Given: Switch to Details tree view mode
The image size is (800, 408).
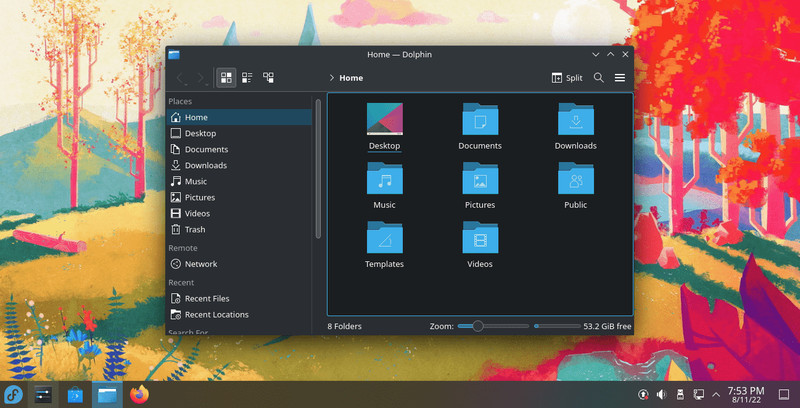Looking at the screenshot, I should pos(268,78).
